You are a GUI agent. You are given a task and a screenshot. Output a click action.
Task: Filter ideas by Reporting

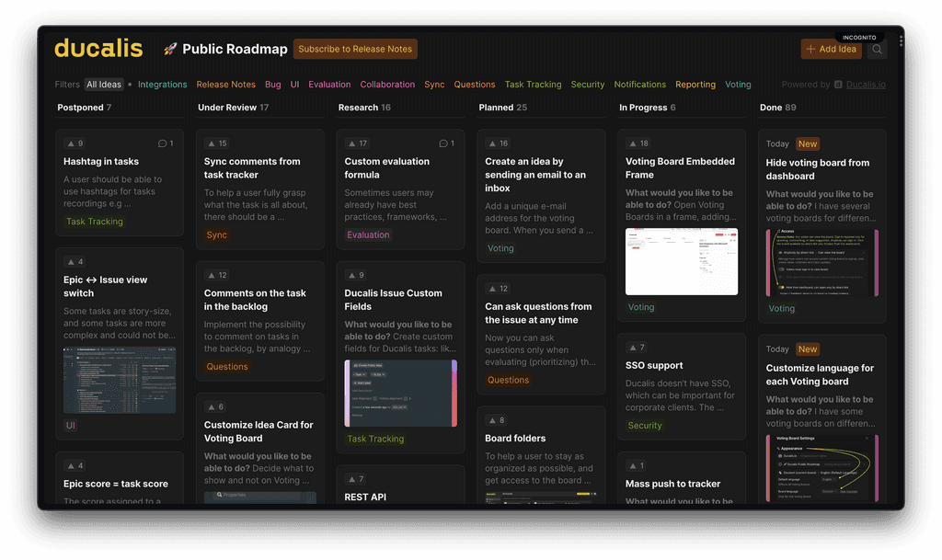(695, 85)
